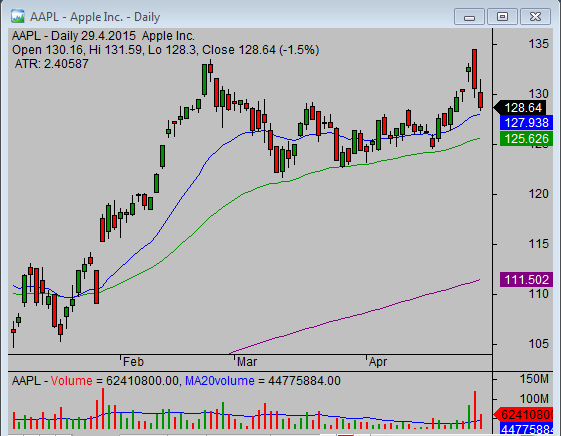The height and width of the screenshot is (436, 561).
Task: Click the blue 127.938 moving average label
Action: pos(526,123)
